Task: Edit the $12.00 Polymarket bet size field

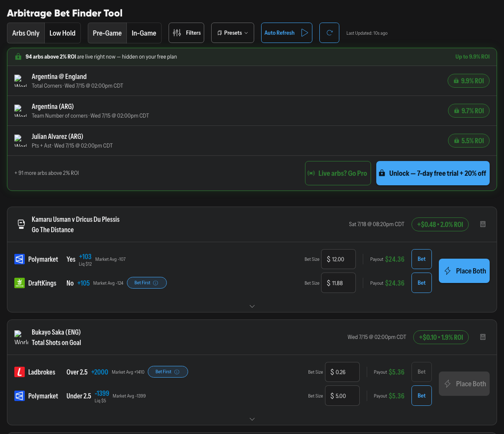Action: [x=338, y=259]
